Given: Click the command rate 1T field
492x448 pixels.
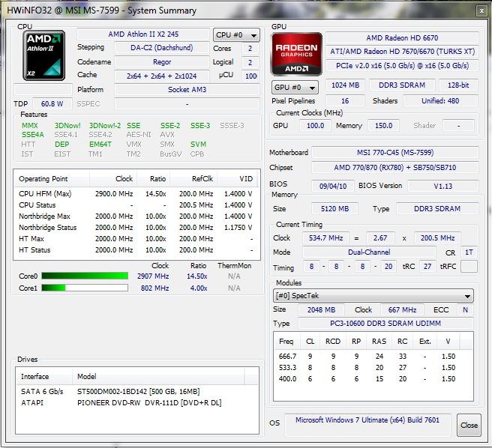Looking at the screenshot, I should click(x=469, y=252).
